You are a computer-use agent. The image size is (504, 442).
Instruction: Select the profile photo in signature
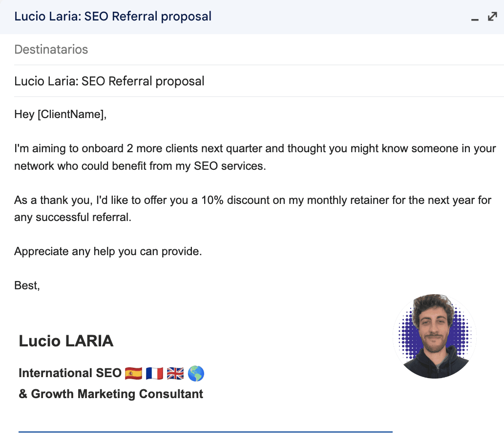[x=434, y=337]
